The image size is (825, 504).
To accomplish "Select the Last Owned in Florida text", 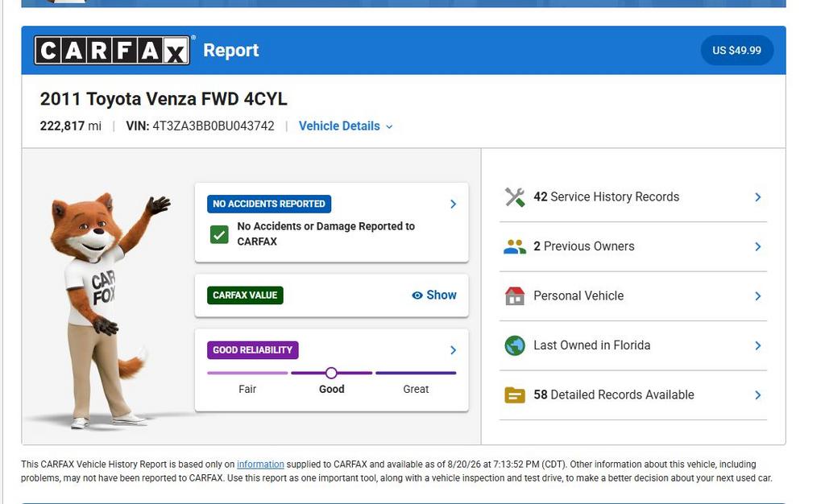I will [x=592, y=345].
